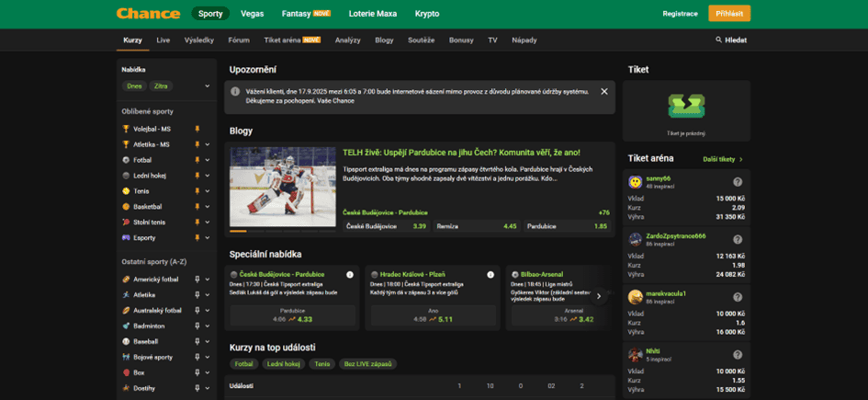Select the Remíza 4.45 odds
Image resolution: width=868 pixels, height=400 pixels.
tap(476, 226)
